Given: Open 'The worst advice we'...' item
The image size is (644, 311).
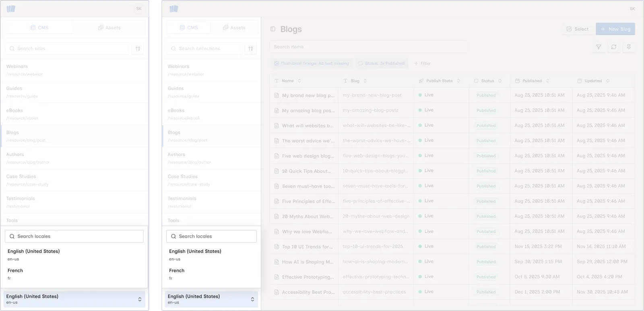Looking at the screenshot, I should 308,141.
